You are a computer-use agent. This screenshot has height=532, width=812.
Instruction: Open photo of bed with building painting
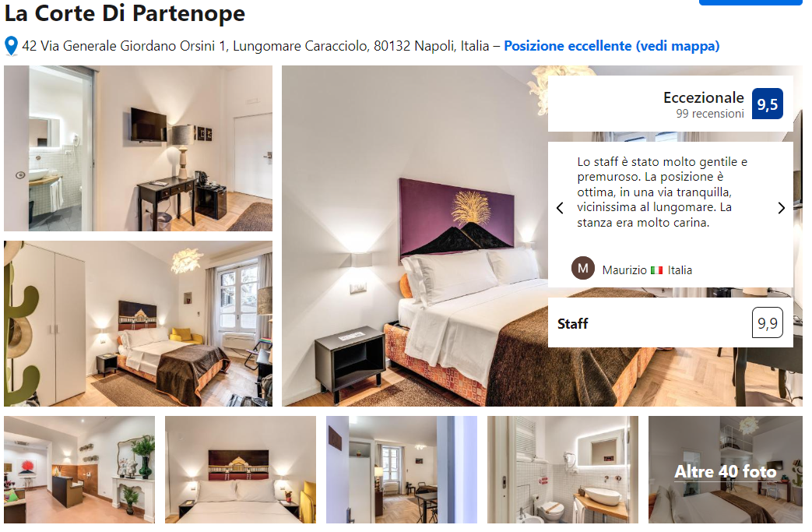[241, 470]
